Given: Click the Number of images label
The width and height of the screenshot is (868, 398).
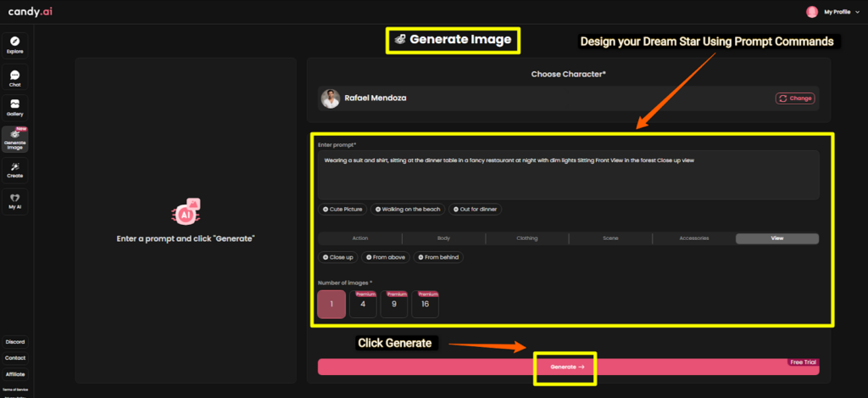Looking at the screenshot, I should tap(345, 283).
